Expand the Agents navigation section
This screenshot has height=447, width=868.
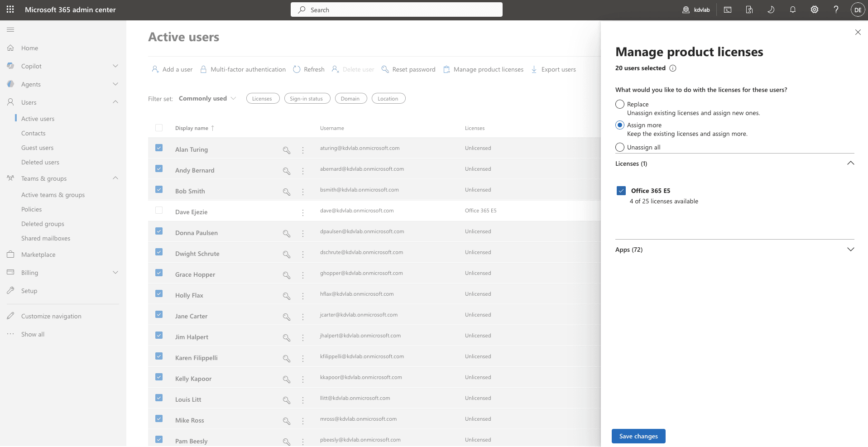[x=115, y=84]
